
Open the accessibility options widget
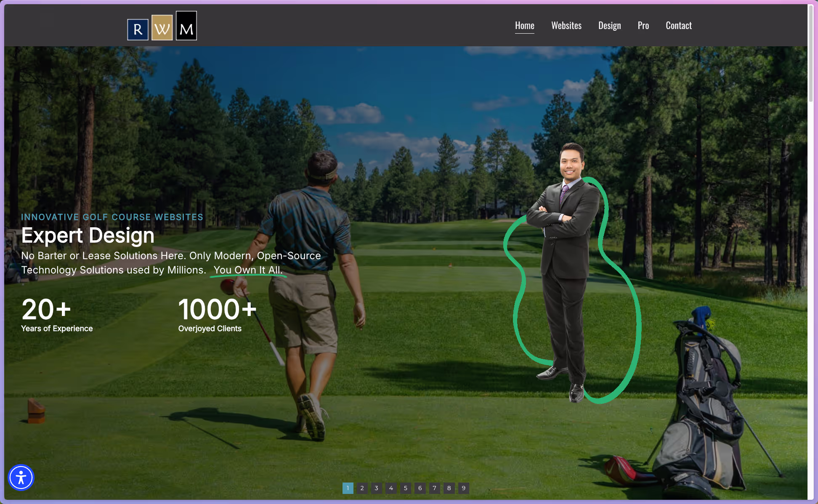21,477
